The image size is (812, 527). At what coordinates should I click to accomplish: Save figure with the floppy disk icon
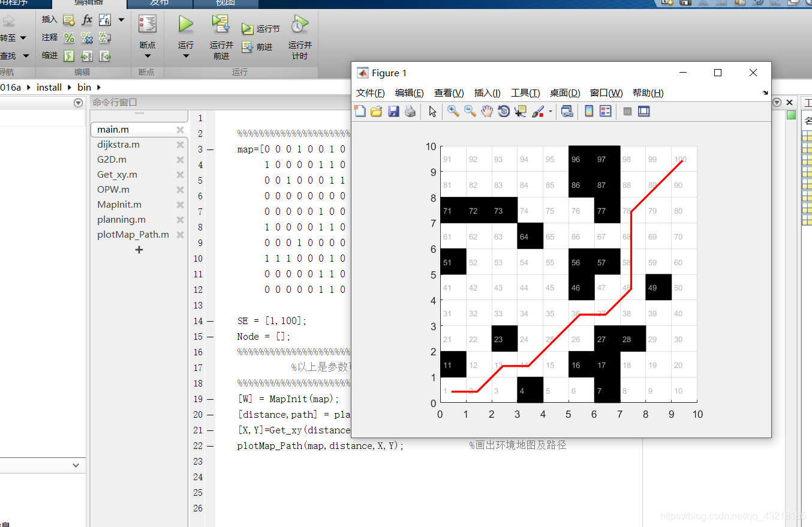point(393,111)
